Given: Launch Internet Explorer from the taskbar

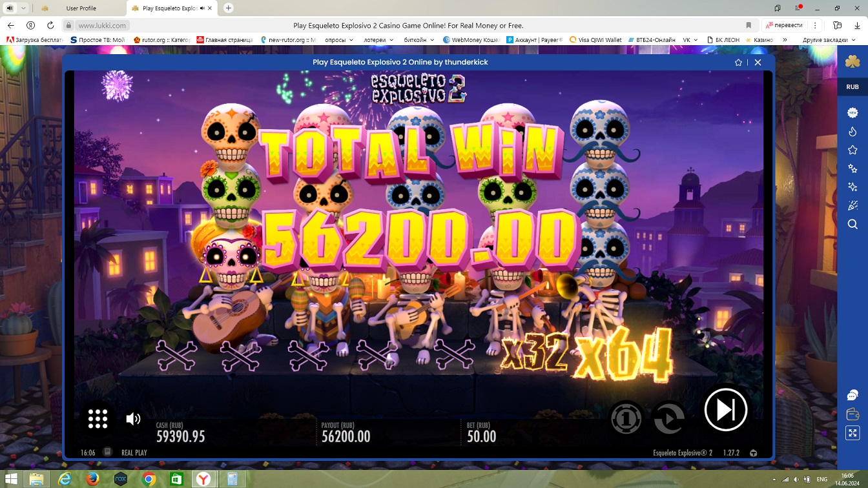Looking at the screenshot, I should click(x=65, y=479).
